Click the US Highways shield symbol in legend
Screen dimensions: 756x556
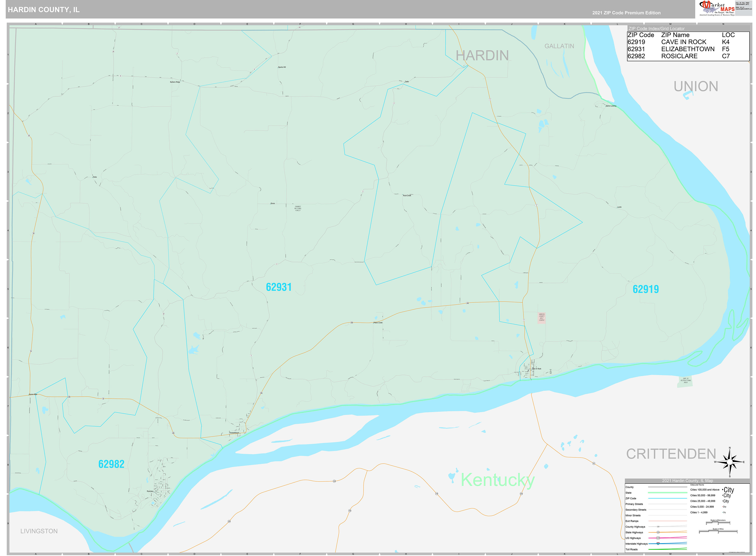[x=658, y=538]
